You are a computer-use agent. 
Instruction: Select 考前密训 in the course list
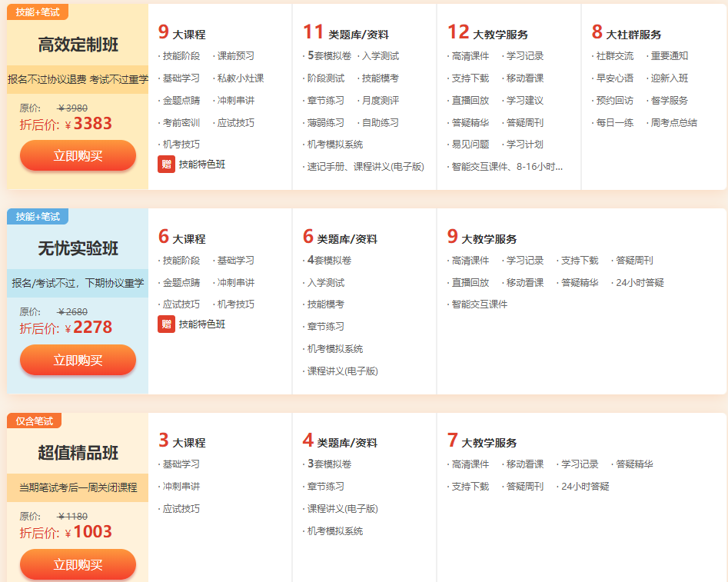(181, 123)
